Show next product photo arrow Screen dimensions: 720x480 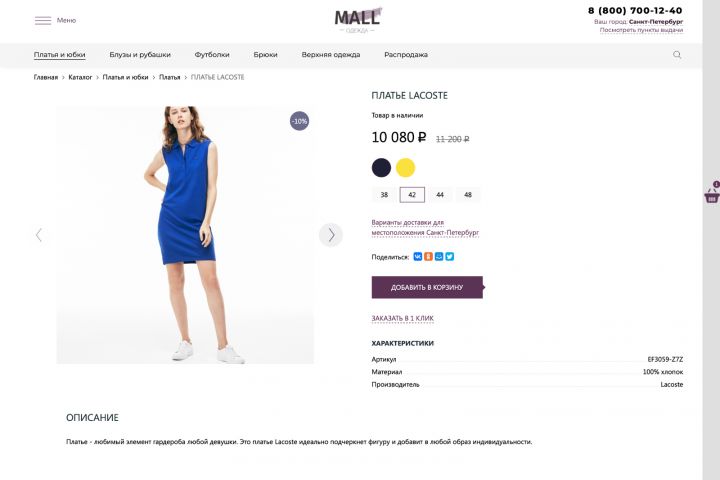coord(331,235)
